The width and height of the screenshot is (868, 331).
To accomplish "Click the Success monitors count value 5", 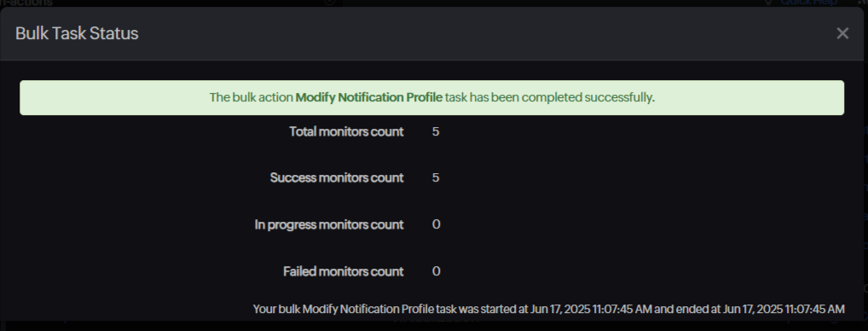I will 436,178.
